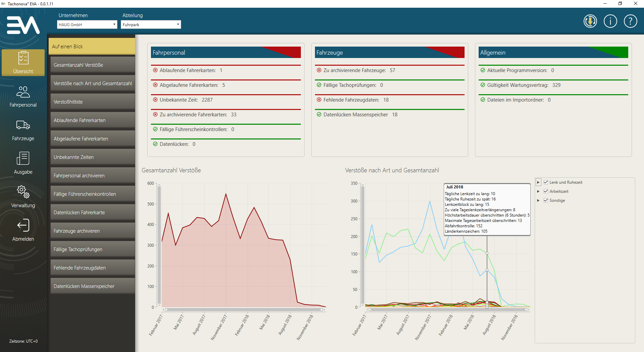Click Abgelaufene Fahrerkarten status link
The height and width of the screenshot is (352, 644).
tap(189, 85)
